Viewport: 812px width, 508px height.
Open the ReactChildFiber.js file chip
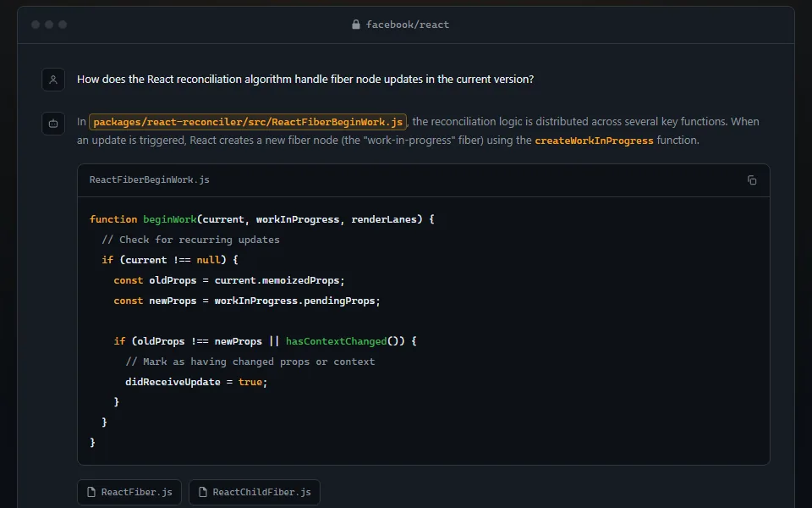point(255,492)
